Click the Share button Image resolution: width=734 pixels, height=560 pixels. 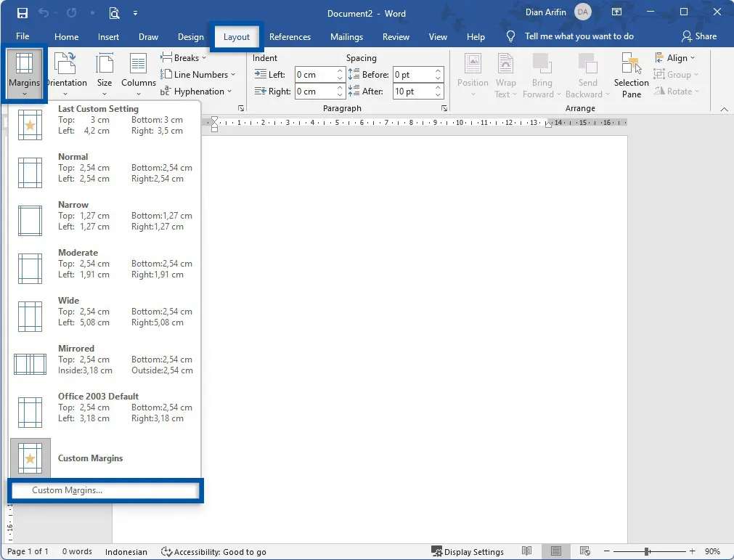pos(698,36)
